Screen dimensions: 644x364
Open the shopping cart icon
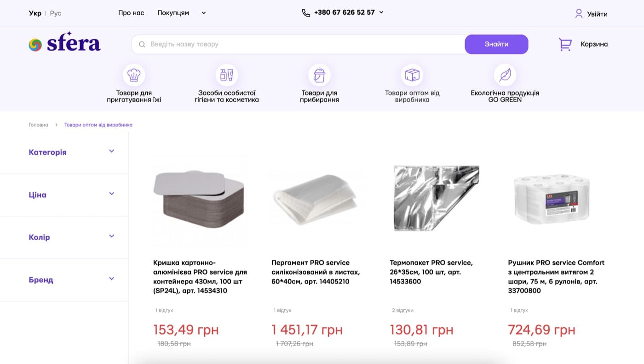pos(565,44)
